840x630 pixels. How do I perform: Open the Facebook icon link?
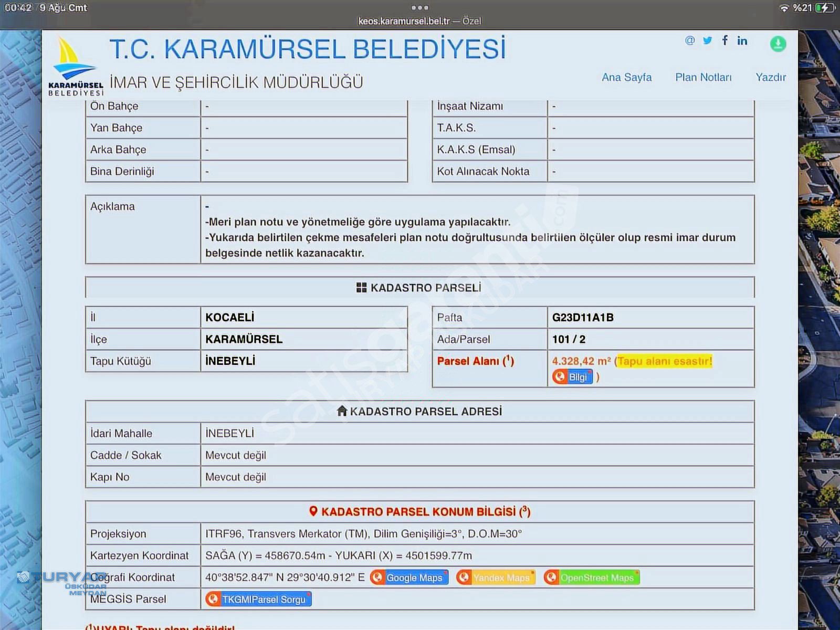point(724,40)
